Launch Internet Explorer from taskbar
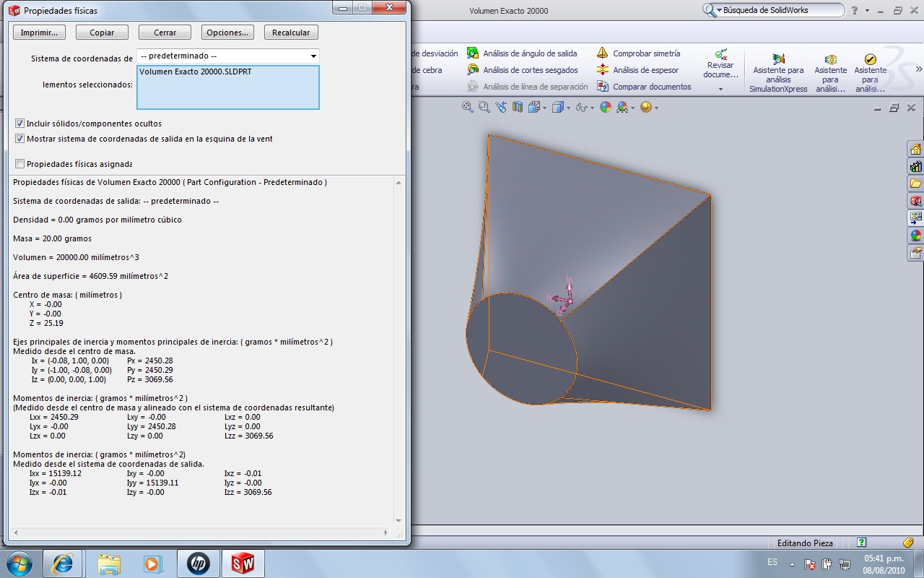This screenshot has height=578, width=924. (63, 564)
